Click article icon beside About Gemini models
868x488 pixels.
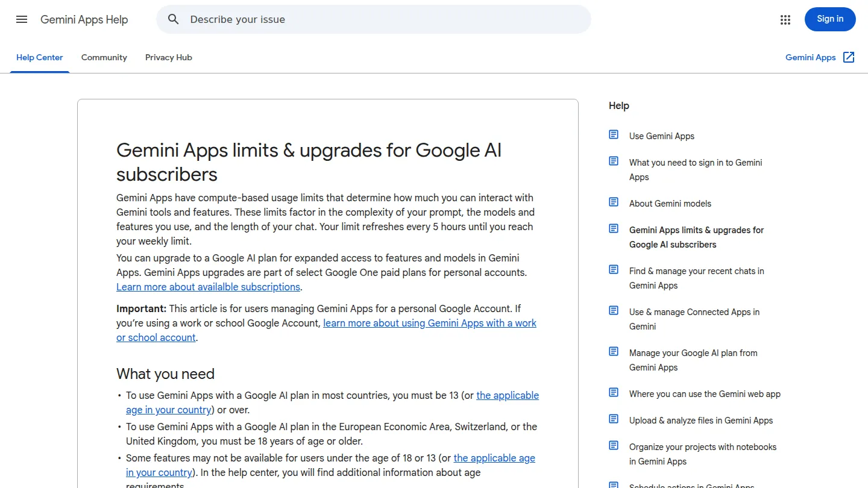[614, 202]
